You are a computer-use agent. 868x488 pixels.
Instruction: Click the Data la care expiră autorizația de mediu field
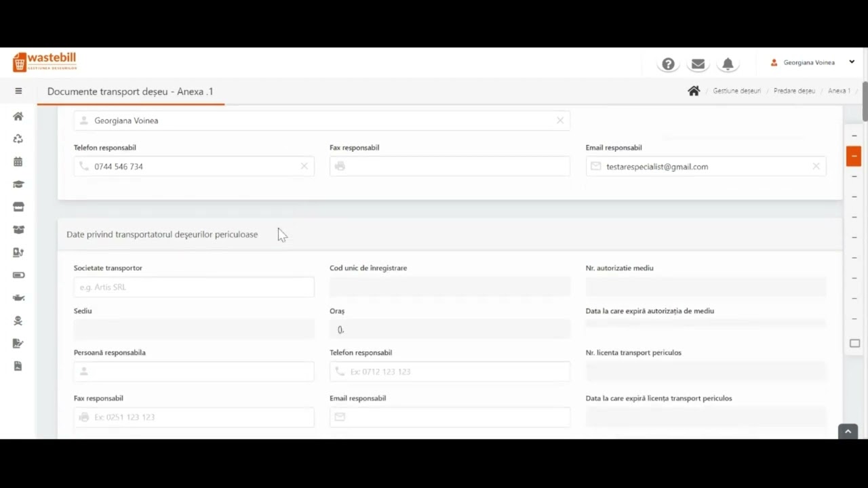(x=706, y=324)
